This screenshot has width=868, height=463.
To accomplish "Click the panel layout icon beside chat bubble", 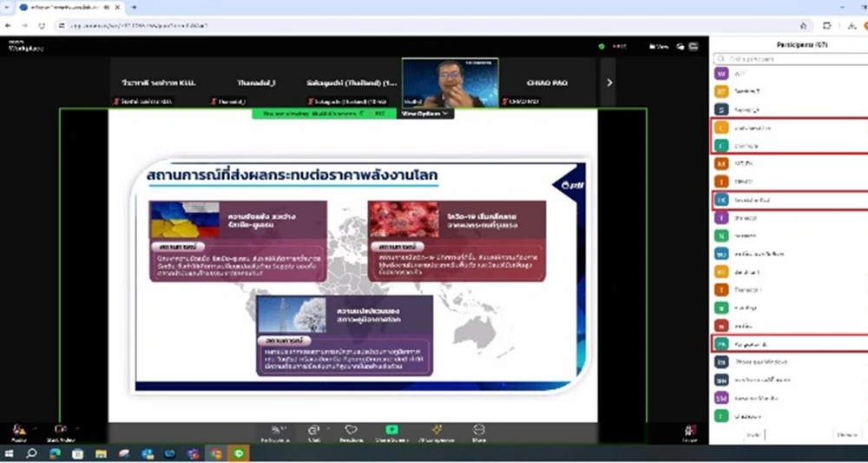I will pos(694,47).
